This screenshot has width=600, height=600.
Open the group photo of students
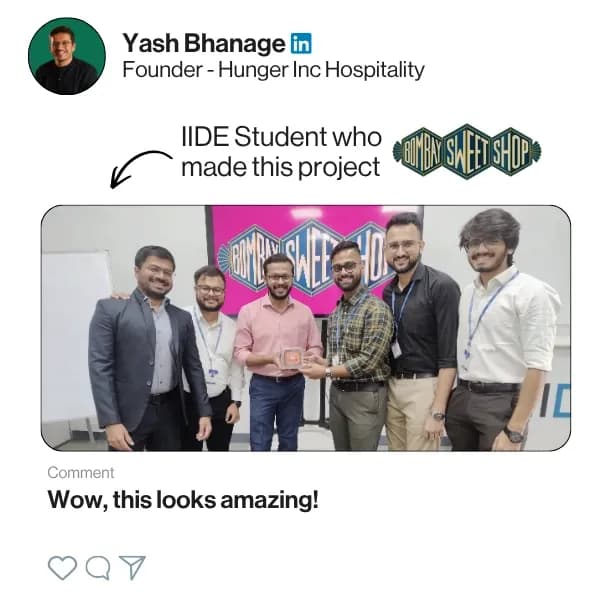306,328
